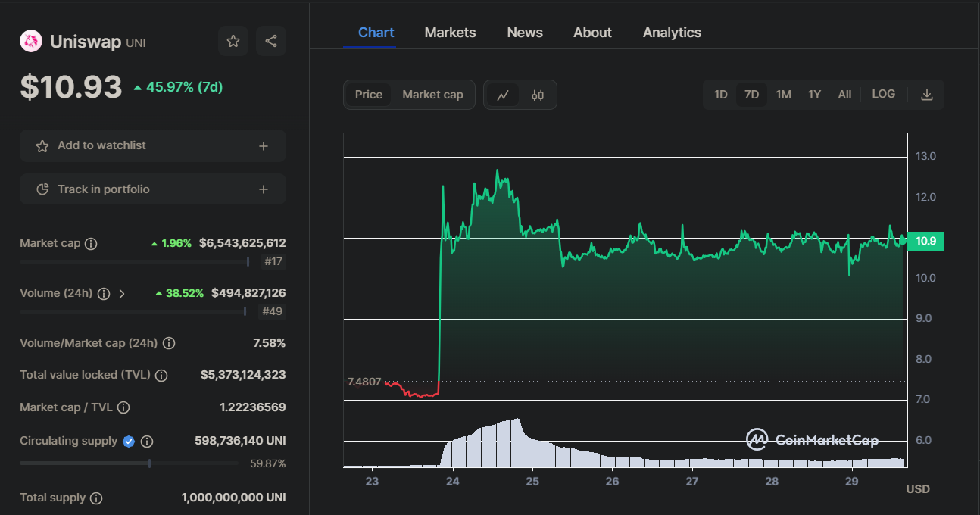The image size is (980, 515).
Task: Click the 59.87% supply percentage
Action: 267,463
